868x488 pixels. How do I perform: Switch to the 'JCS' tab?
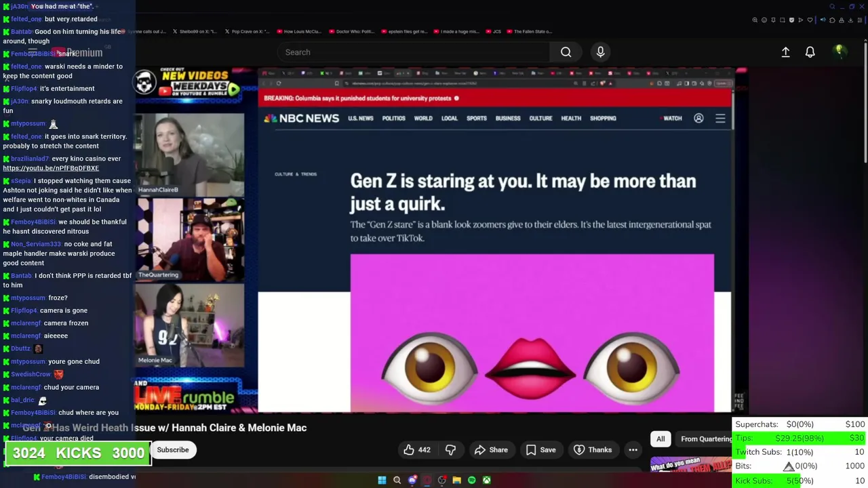click(x=494, y=31)
